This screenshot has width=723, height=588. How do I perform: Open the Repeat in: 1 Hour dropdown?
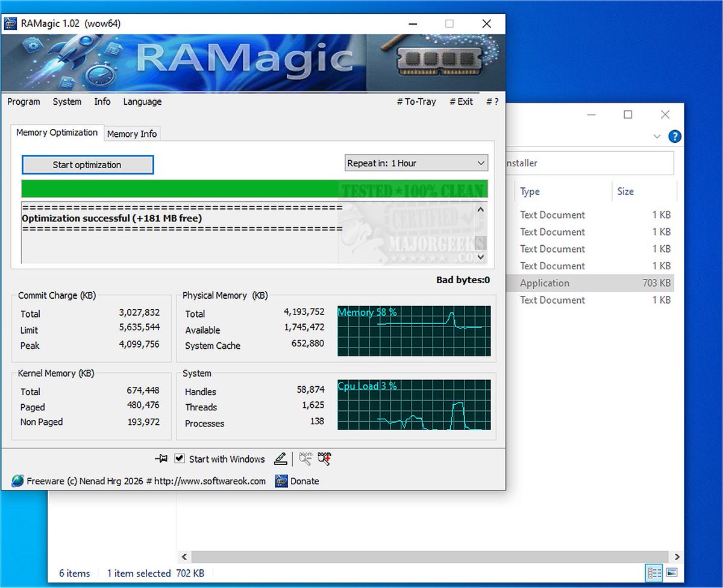point(416,163)
